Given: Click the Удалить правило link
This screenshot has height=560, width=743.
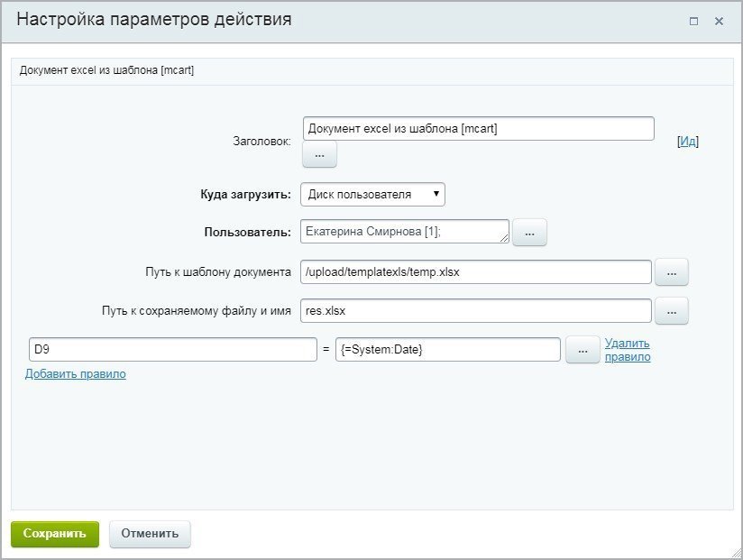Looking at the screenshot, I should click(628, 350).
